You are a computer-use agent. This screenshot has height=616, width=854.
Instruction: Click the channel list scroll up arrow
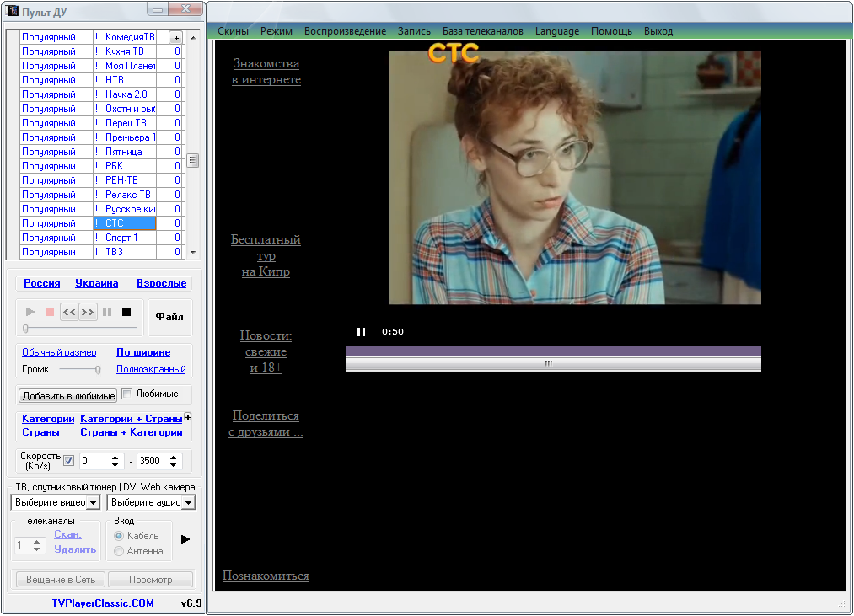pyautogui.click(x=193, y=38)
